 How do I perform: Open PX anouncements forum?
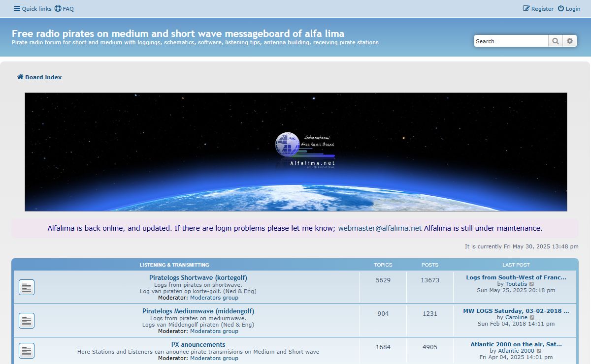[x=198, y=345]
